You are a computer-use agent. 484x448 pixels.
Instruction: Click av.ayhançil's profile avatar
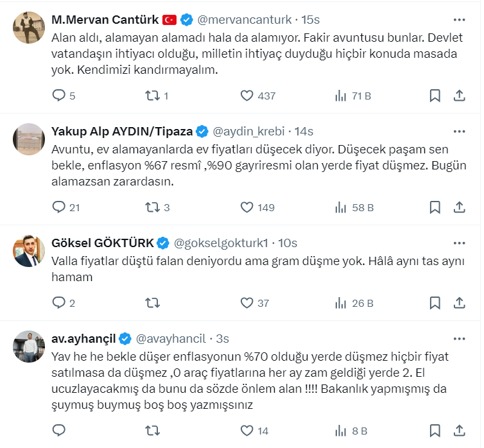(29, 347)
